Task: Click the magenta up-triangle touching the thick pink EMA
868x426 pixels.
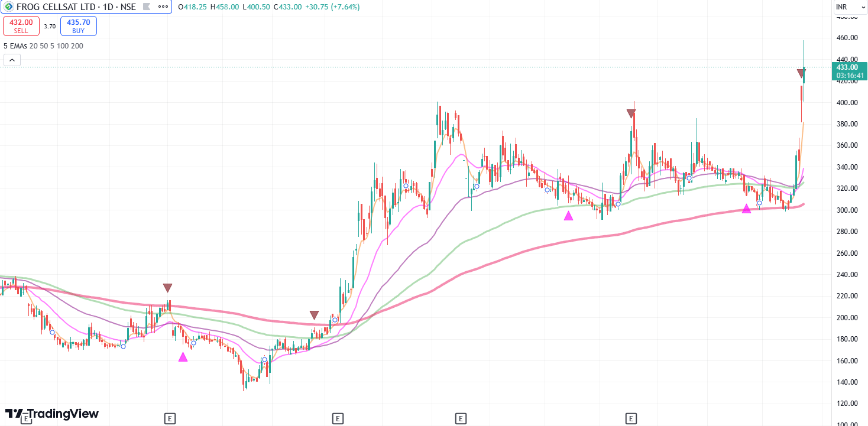Action: pos(746,208)
